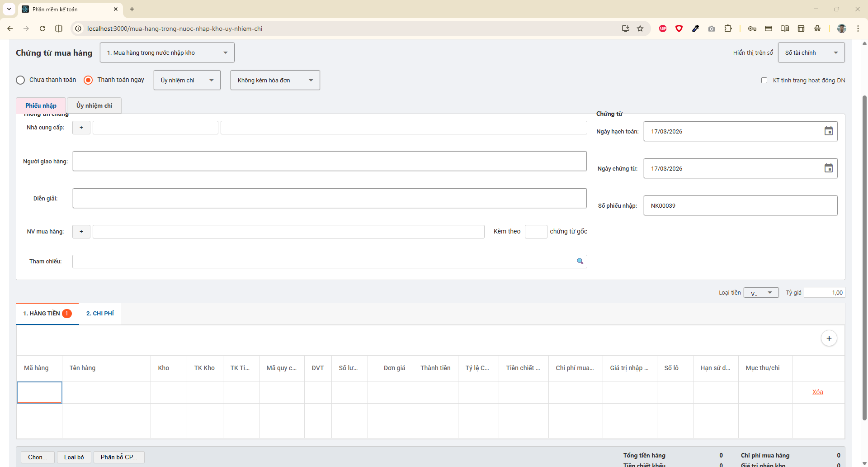
Task: Click the search icon in Tham chiếu
Action: point(580,261)
